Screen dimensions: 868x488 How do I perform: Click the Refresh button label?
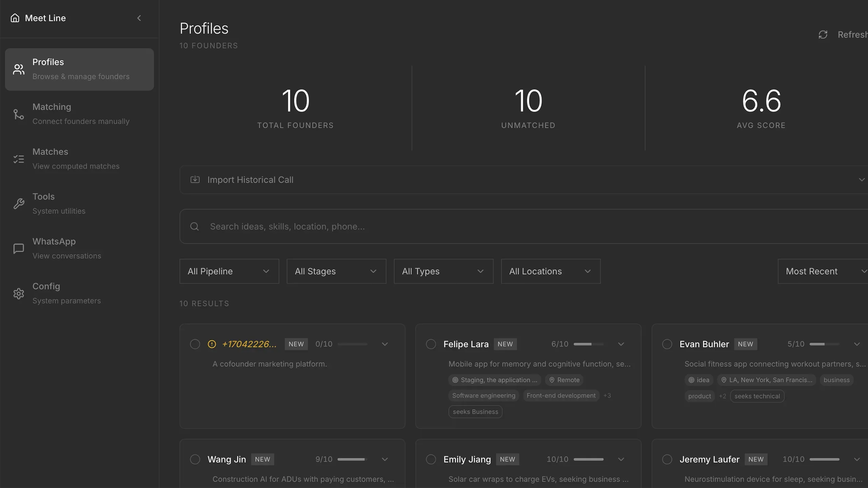tap(852, 35)
